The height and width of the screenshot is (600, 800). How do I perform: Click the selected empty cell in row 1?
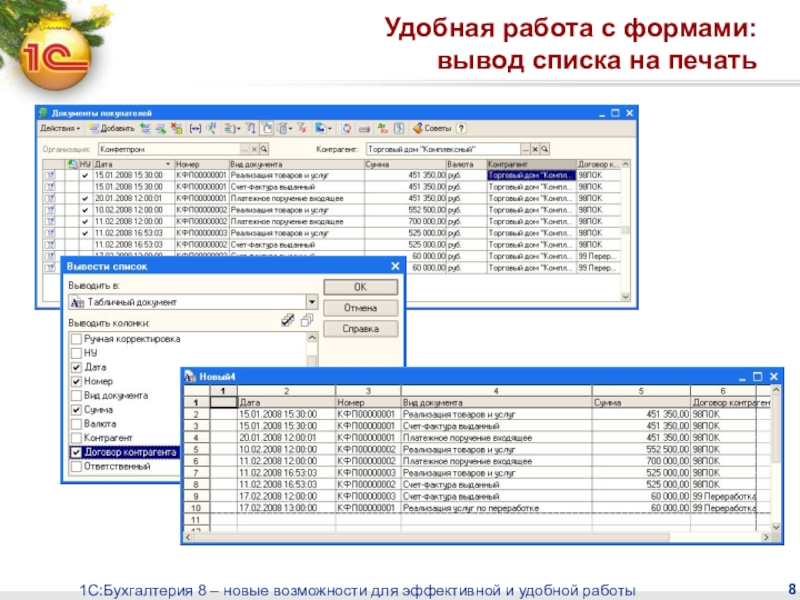223,403
